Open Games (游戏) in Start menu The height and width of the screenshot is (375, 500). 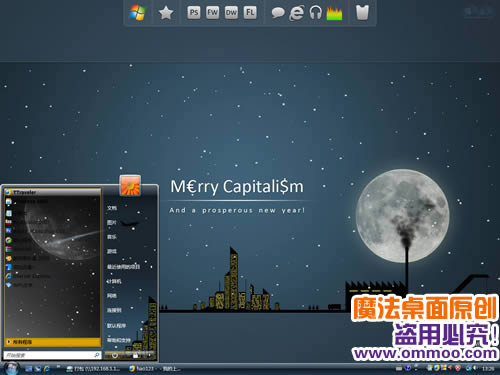point(112,251)
